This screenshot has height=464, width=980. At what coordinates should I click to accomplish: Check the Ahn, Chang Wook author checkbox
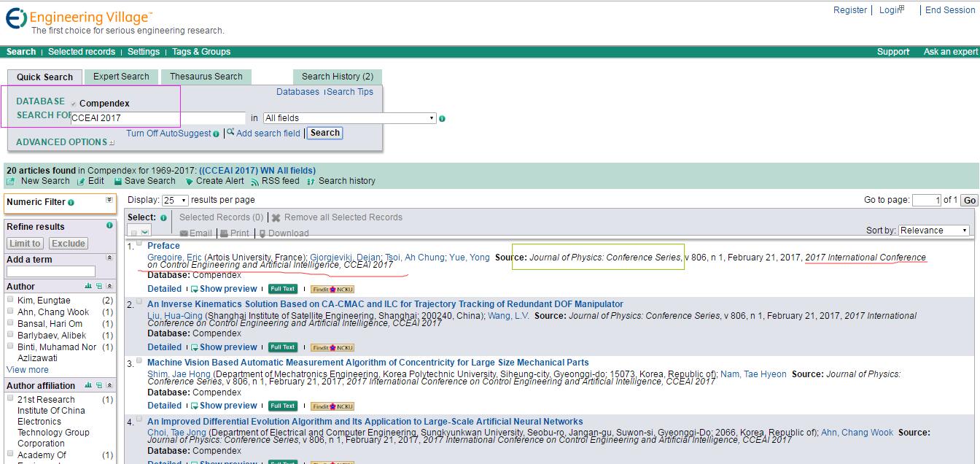click(x=10, y=312)
